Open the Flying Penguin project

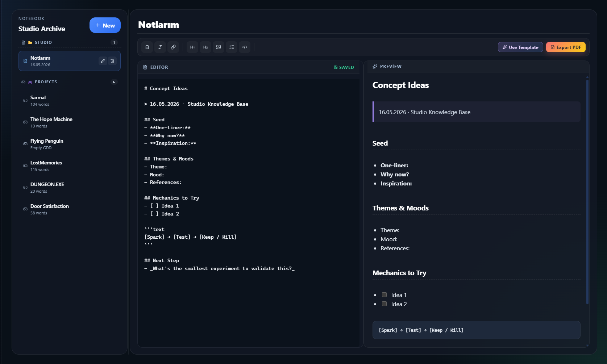(x=70, y=144)
